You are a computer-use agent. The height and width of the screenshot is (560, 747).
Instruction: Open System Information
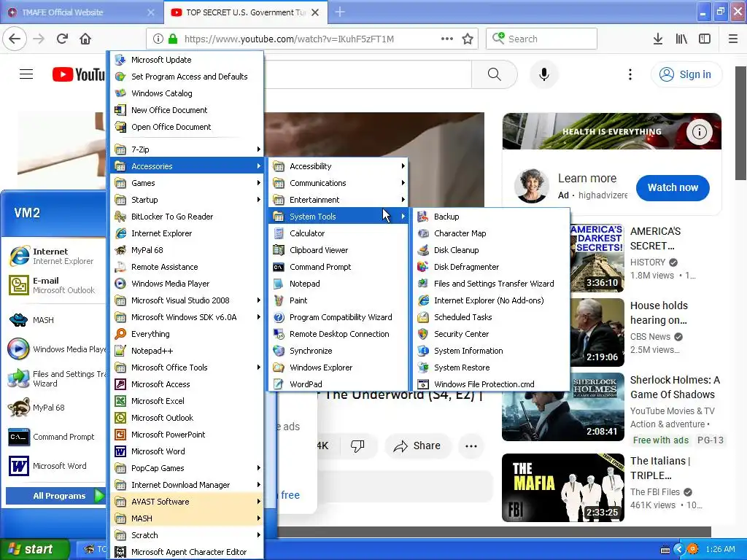coord(491,351)
